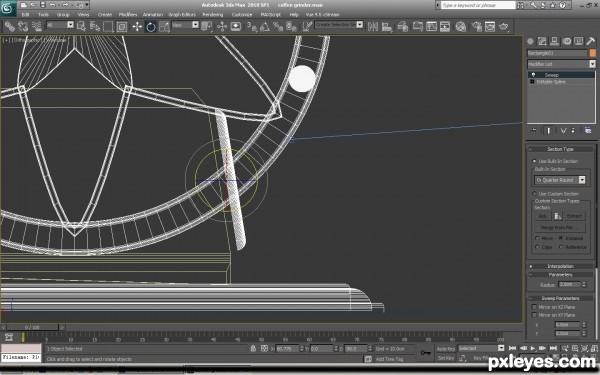Image resolution: width=600 pixels, height=375 pixels.
Task: Click the Bind to Space Warp tool
Action: pyautogui.click(x=36, y=26)
